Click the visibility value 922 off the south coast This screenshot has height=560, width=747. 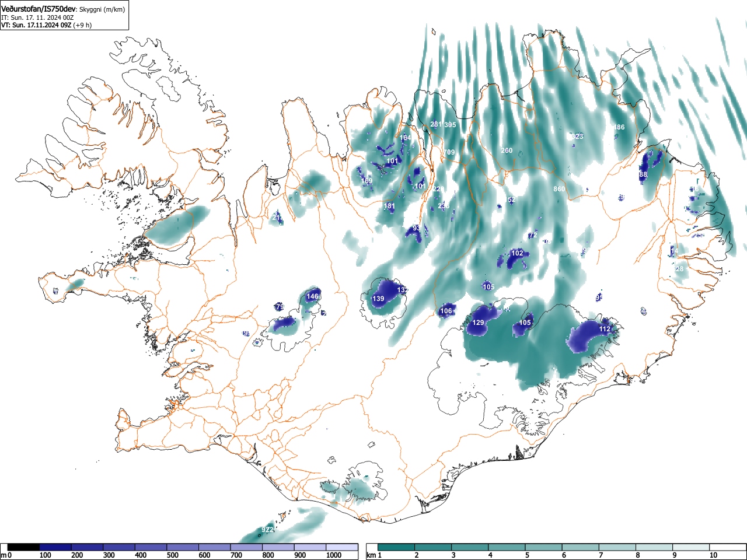(267, 529)
